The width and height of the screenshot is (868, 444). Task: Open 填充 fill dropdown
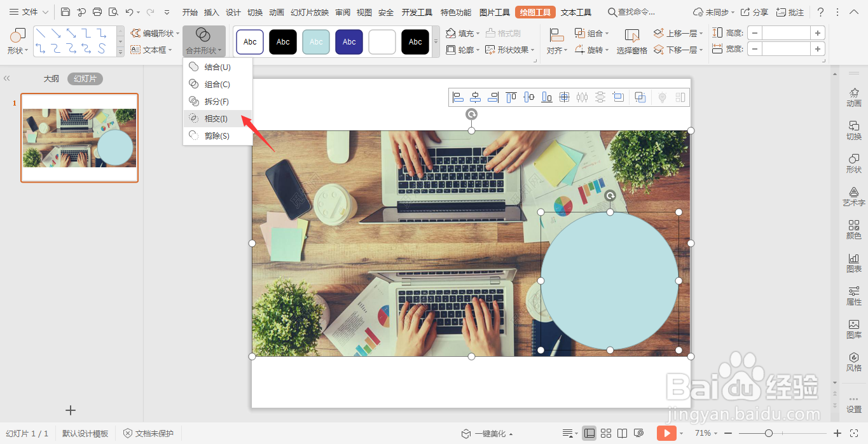click(x=462, y=33)
